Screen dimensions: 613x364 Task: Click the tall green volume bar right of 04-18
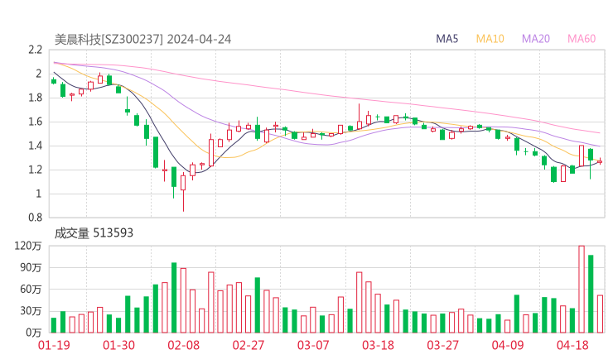click(591, 293)
